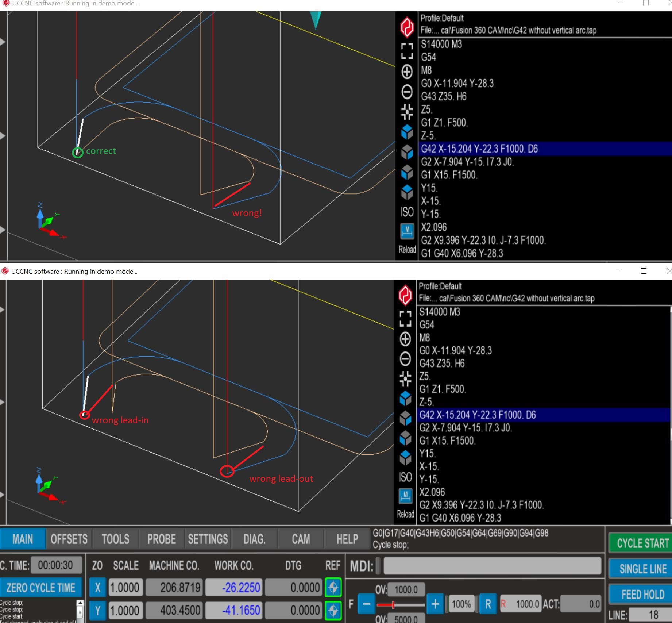Click ZERO CYCLE TIME button

click(41, 587)
